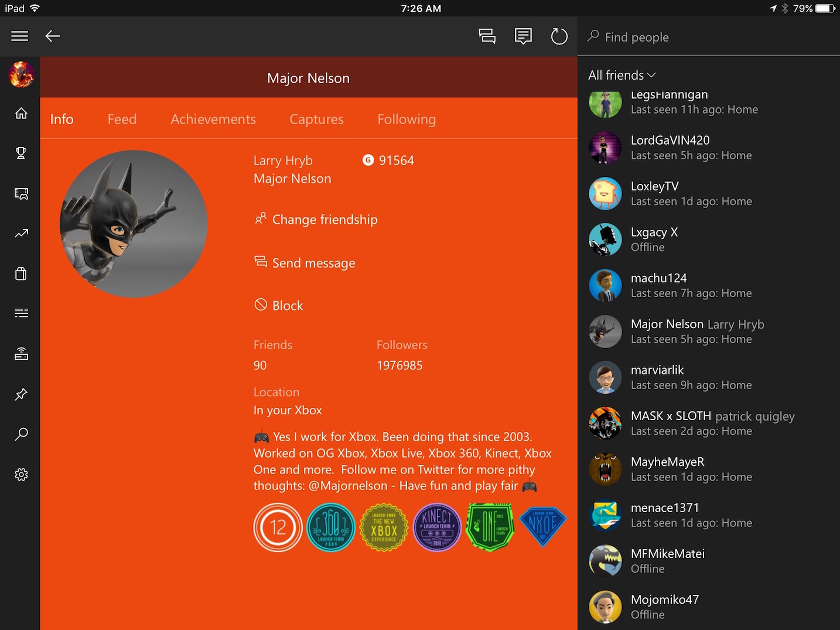Tap the battery indicator in status bar
The height and width of the screenshot is (630, 840).
[x=825, y=8]
